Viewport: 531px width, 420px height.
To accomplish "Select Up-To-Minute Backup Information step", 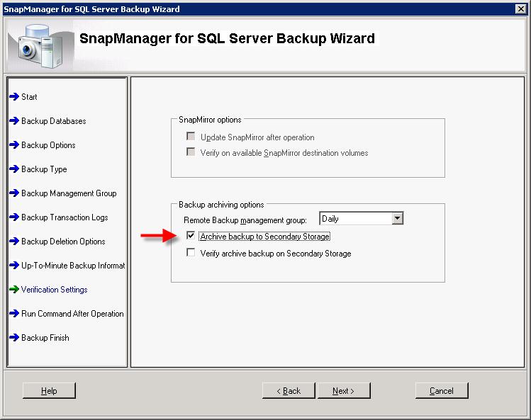I will (73, 266).
